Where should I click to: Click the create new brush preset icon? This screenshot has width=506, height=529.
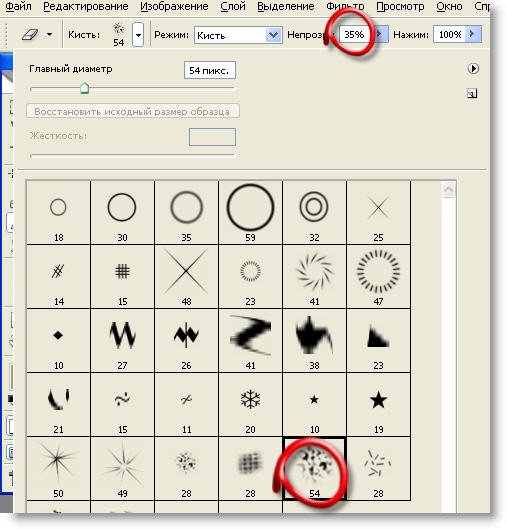pos(472,93)
